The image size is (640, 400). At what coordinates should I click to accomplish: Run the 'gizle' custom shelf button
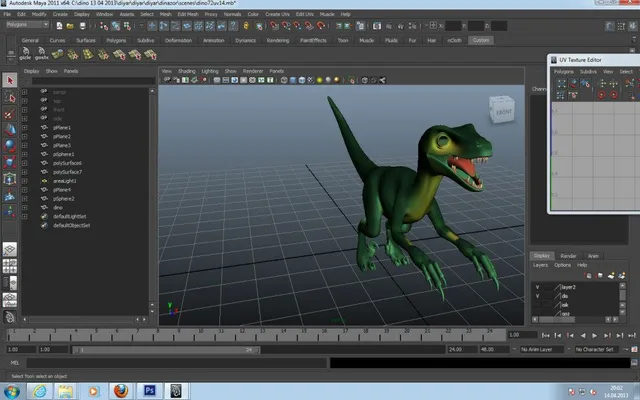(25, 53)
